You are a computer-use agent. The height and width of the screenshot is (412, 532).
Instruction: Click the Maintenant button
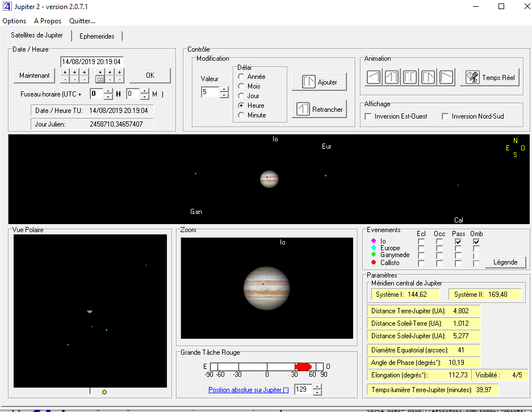(x=34, y=75)
